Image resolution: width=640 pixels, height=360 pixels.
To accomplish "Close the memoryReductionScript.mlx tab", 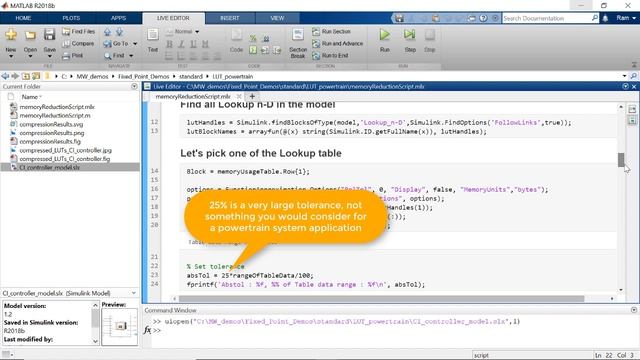I will 239,96.
